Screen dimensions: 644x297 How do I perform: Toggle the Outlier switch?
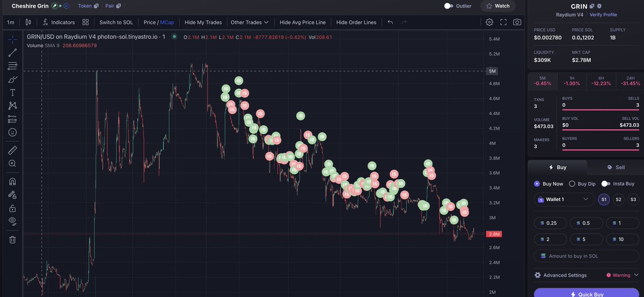pyautogui.click(x=449, y=6)
